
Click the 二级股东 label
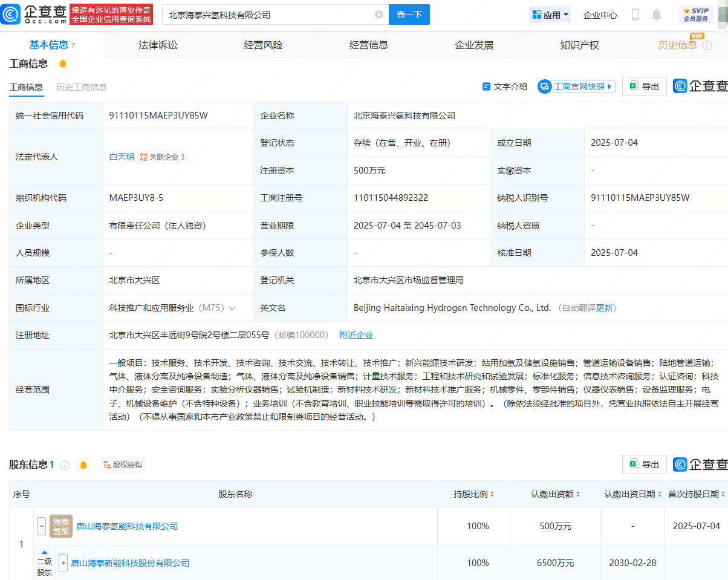coord(44,567)
